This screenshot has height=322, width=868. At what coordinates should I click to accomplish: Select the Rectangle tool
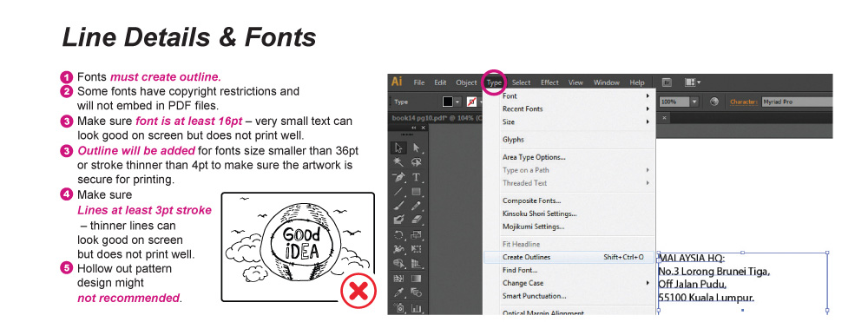click(x=416, y=192)
